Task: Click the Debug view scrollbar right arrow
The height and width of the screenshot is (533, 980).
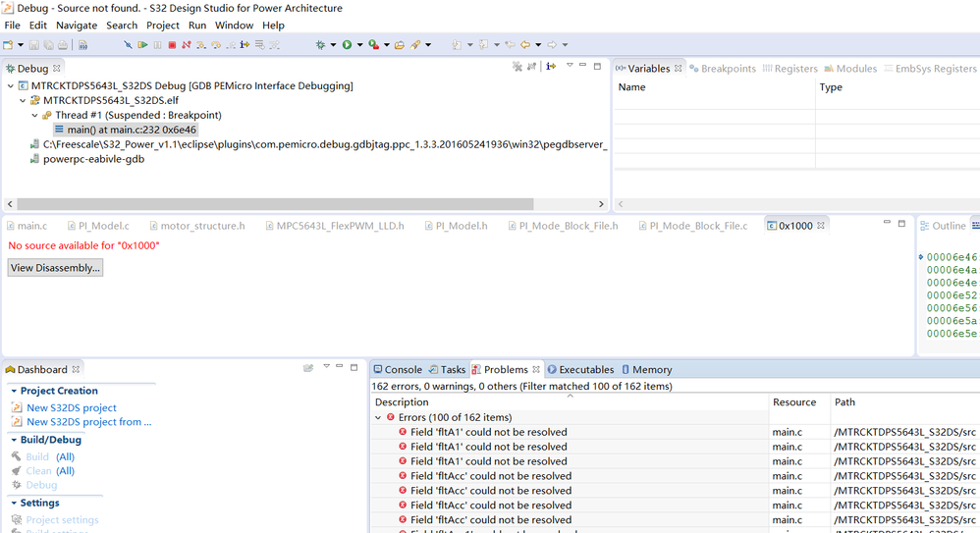Action: pyautogui.click(x=601, y=204)
